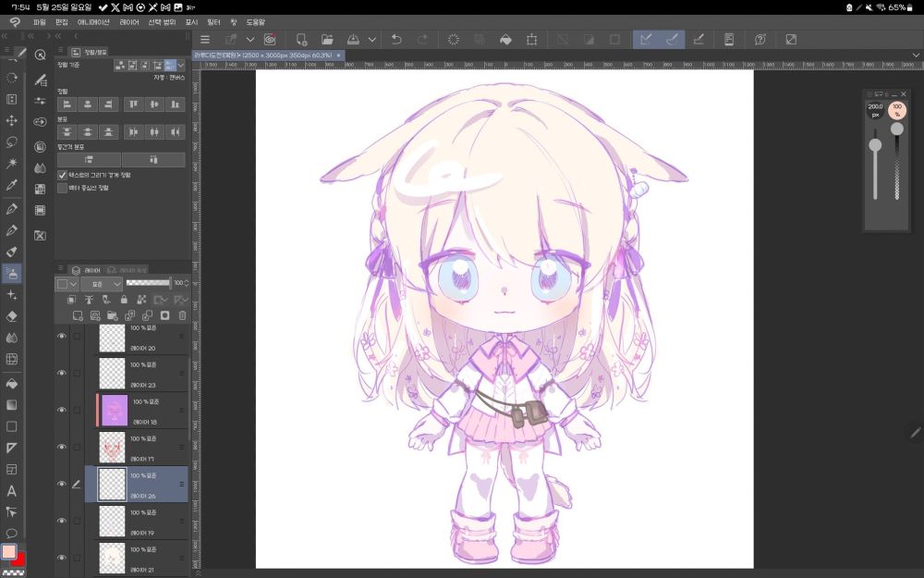This screenshot has width=924, height=578.
Task: Create new layer folder icon
Action: 112,315
